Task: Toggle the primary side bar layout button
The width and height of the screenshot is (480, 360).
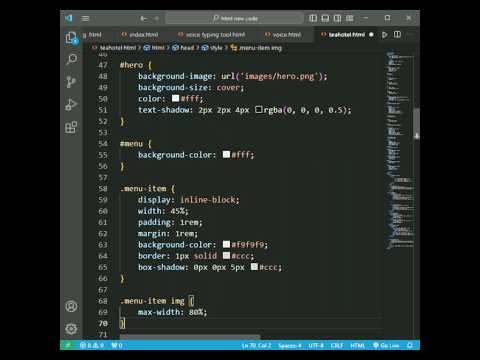Action: click(313, 18)
